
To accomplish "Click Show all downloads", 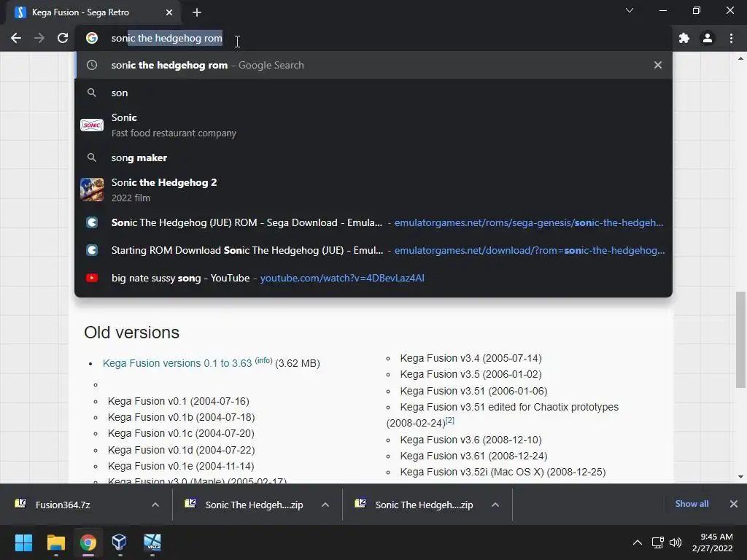I will click(x=692, y=504).
